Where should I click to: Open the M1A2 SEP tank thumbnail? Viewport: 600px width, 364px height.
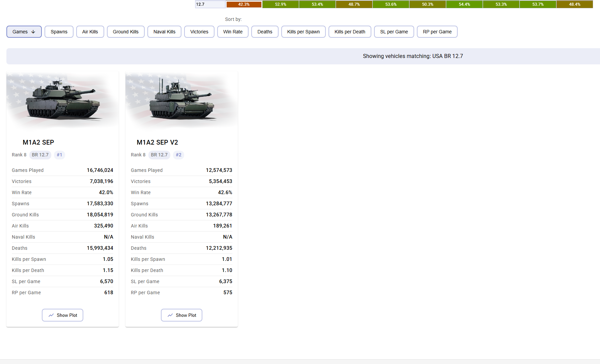62,100
